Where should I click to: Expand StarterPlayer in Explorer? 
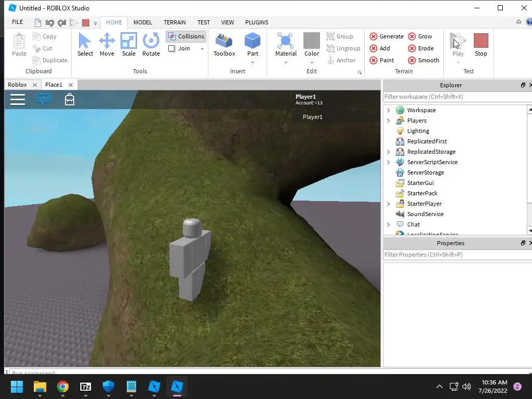click(389, 204)
